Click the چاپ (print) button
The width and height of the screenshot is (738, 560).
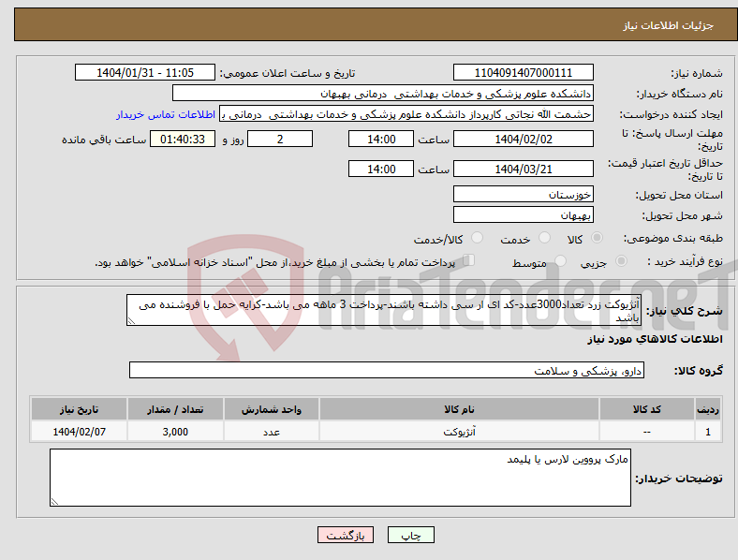coord(410,535)
